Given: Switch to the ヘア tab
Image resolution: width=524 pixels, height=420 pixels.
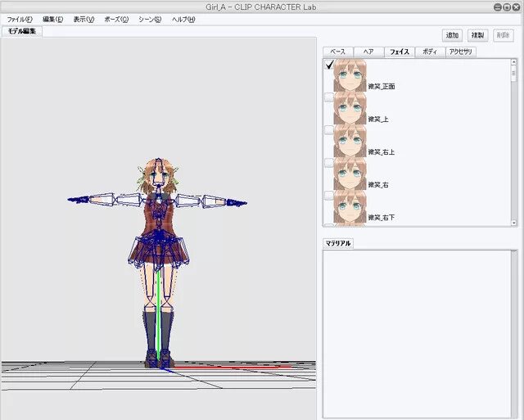Looking at the screenshot, I should [x=368, y=52].
